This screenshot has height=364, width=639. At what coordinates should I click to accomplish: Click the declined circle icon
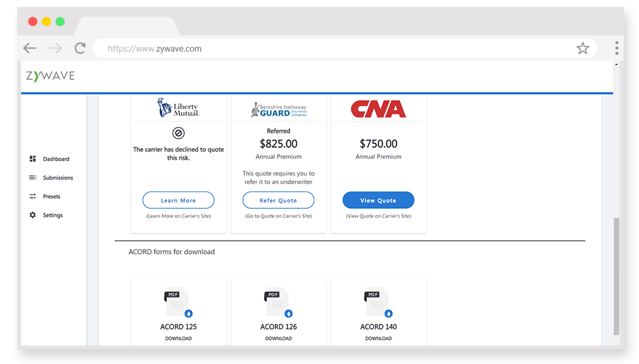178,133
